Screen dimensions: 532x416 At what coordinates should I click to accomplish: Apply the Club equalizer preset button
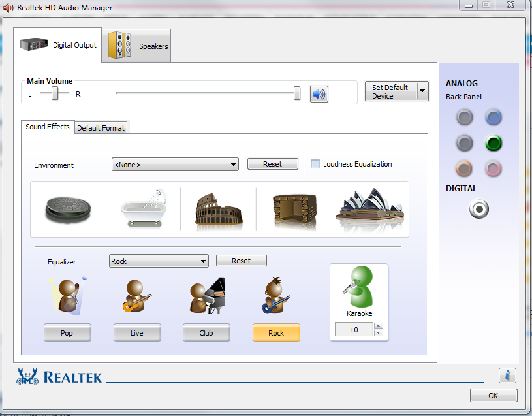point(206,333)
